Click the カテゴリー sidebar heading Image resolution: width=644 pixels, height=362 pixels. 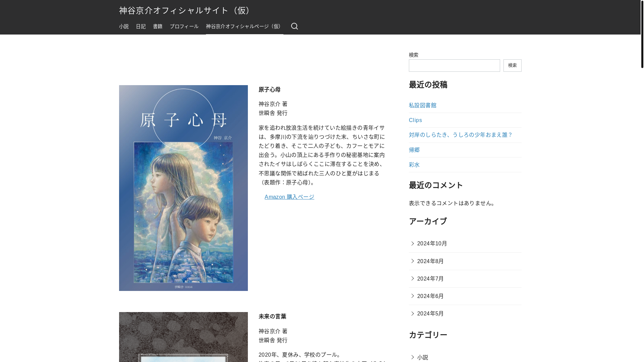click(x=428, y=335)
